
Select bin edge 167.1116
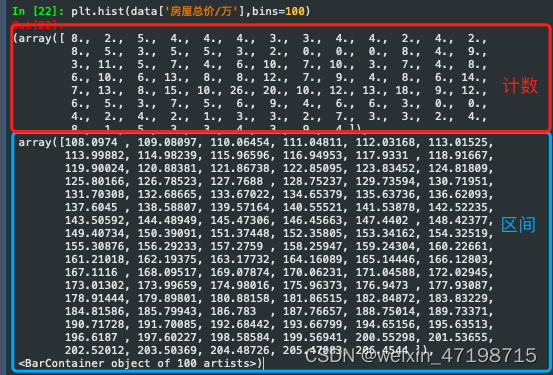click(91, 272)
